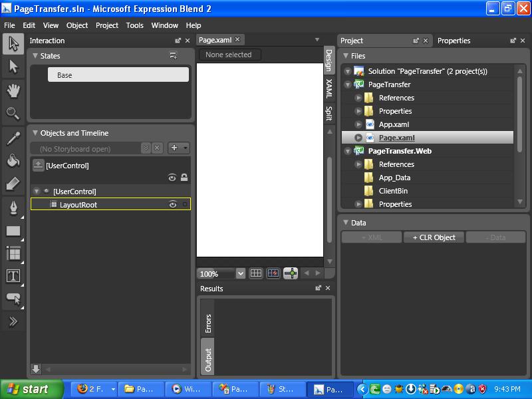Screen dimensions: 532x399
Task: Click the add state group icon
Action: coord(174,55)
